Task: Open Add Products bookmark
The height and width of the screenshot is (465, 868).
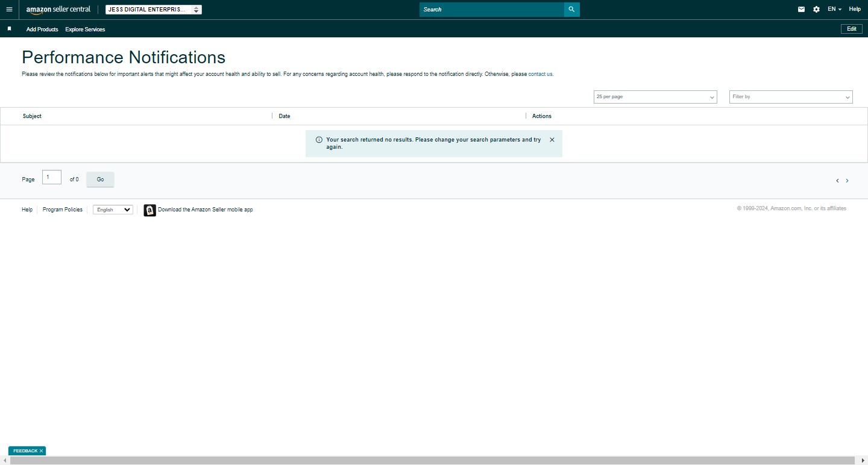Action: (42, 30)
